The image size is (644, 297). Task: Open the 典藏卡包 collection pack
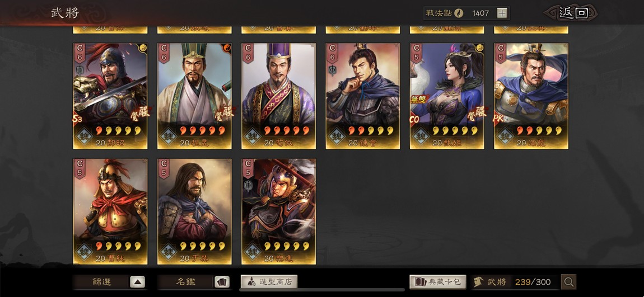tap(438, 282)
